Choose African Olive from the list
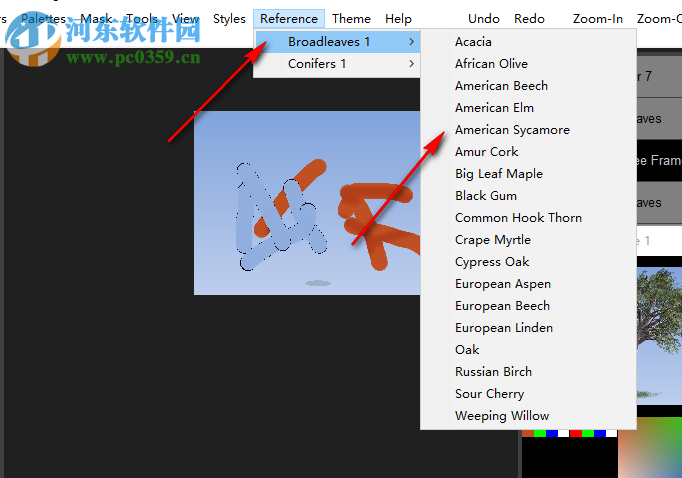682x478 pixels. pyautogui.click(x=528, y=64)
